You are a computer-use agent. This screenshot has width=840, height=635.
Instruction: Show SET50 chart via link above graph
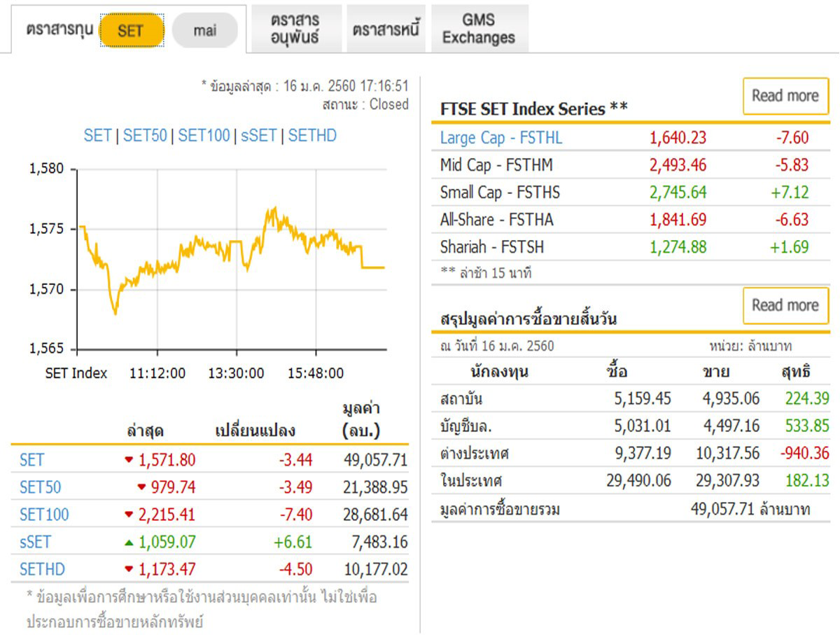click(x=145, y=135)
